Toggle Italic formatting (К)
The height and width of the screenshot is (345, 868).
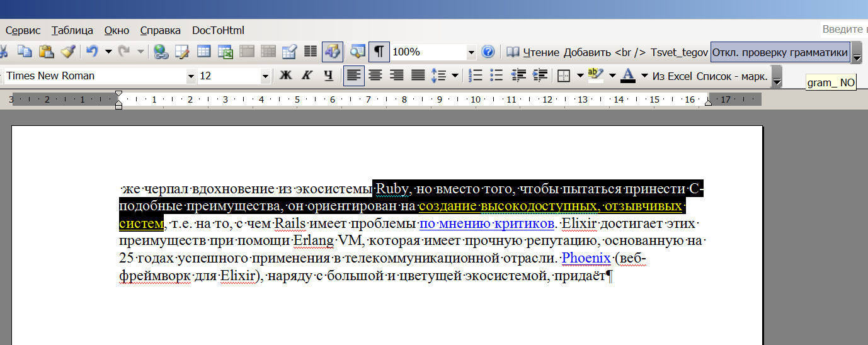pos(307,76)
